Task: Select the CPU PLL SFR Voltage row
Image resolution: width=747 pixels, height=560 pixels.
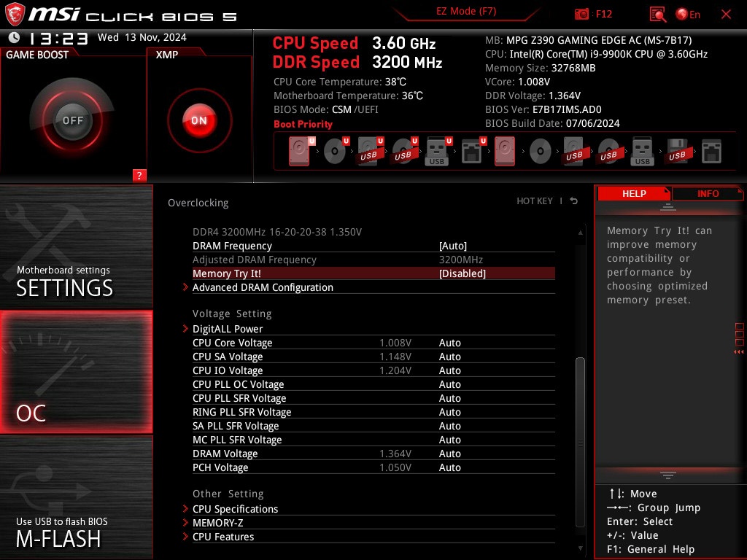Action: point(373,398)
